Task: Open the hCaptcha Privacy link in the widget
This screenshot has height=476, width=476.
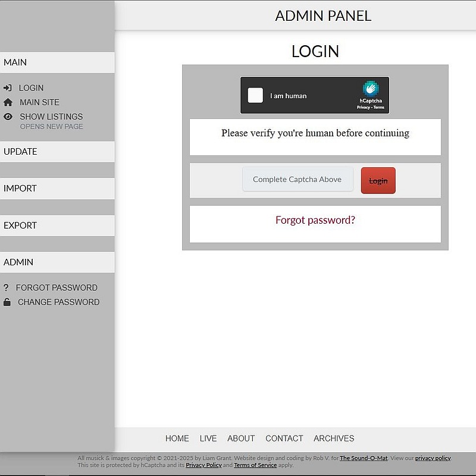Action: [x=363, y=107]
